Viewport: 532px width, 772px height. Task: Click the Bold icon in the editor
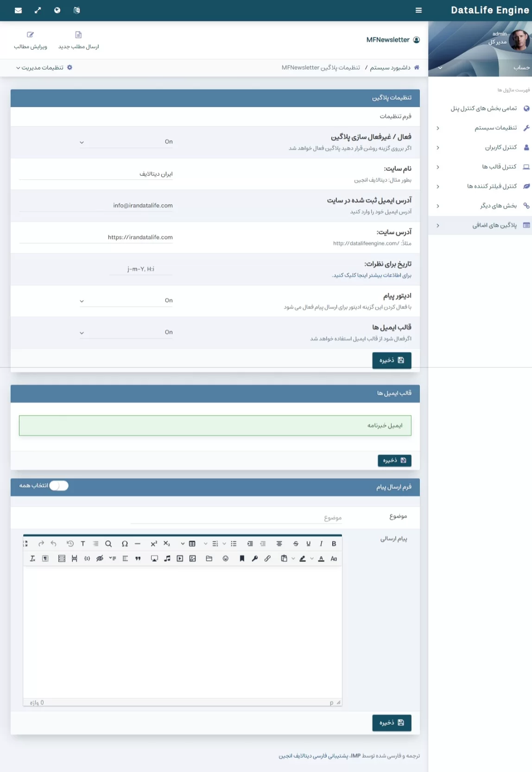pos(334,544)
